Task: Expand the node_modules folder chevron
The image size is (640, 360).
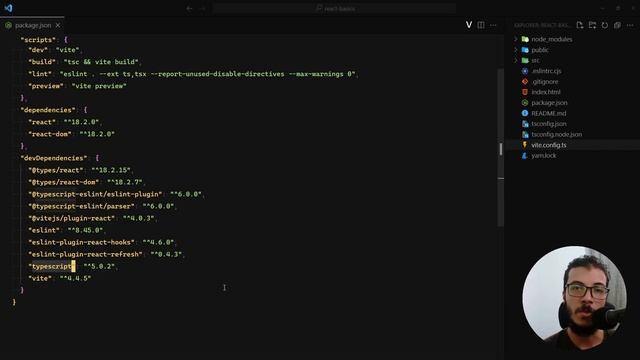Action: click(516, 39)
